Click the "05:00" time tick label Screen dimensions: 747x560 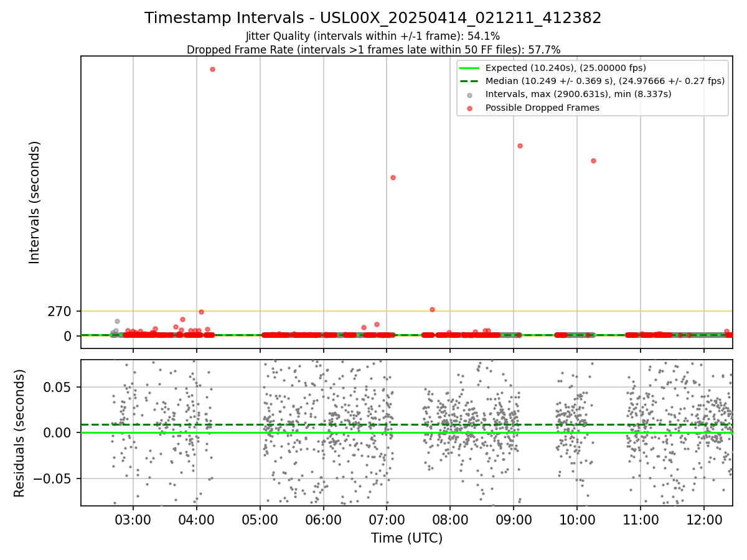point(260,520)
